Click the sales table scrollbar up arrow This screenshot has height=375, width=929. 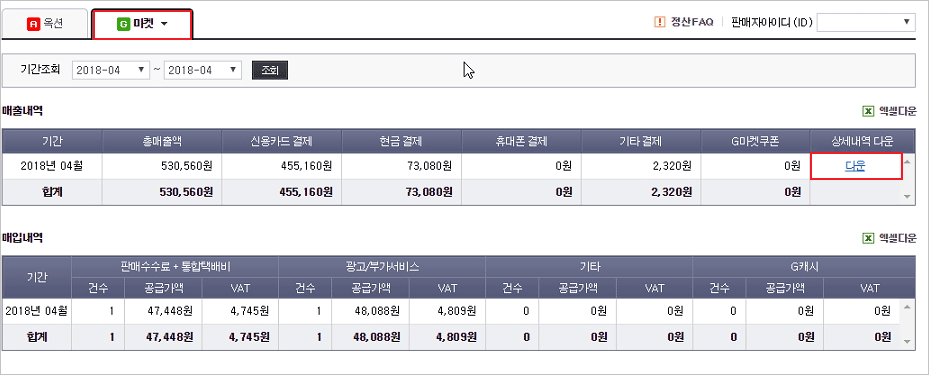coord(907,161)
